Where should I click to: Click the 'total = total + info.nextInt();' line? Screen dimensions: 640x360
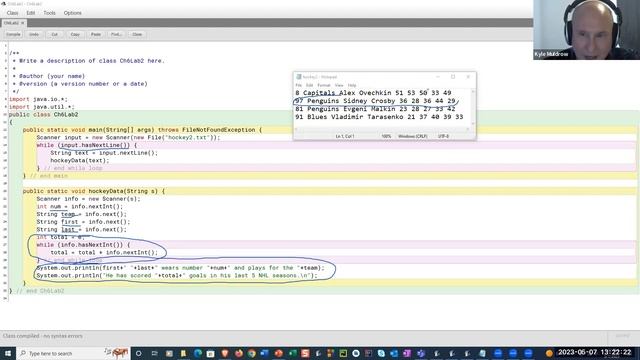pos(104,253)
